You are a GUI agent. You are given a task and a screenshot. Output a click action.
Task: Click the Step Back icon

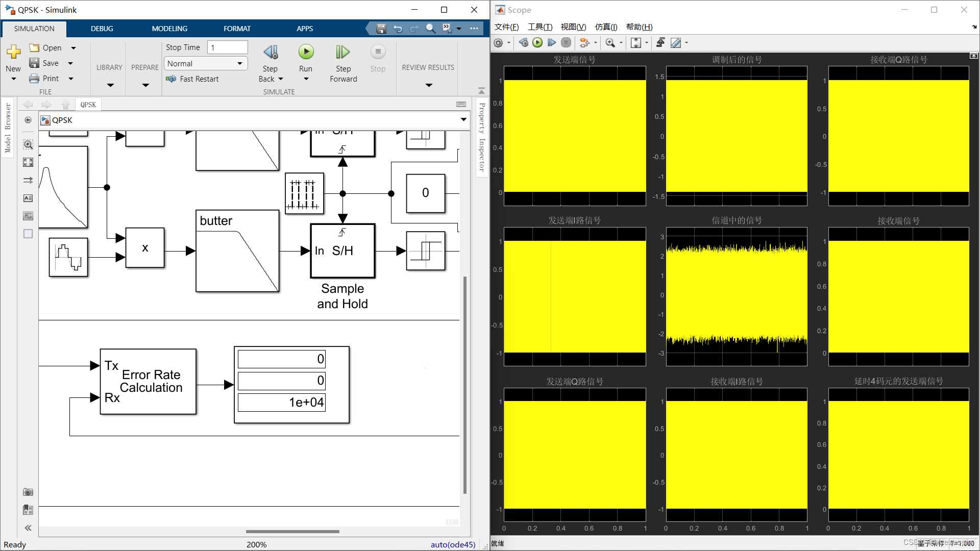(270, 52)
